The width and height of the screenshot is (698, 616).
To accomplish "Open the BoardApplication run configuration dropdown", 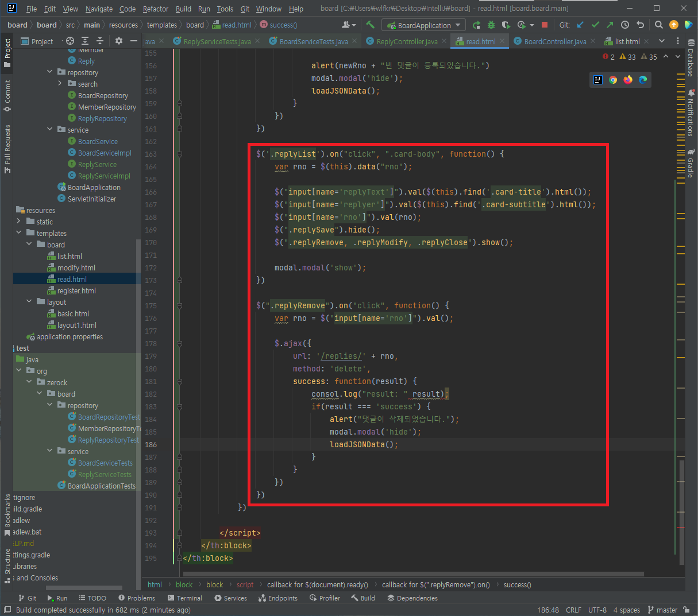I will pos(424,25).
